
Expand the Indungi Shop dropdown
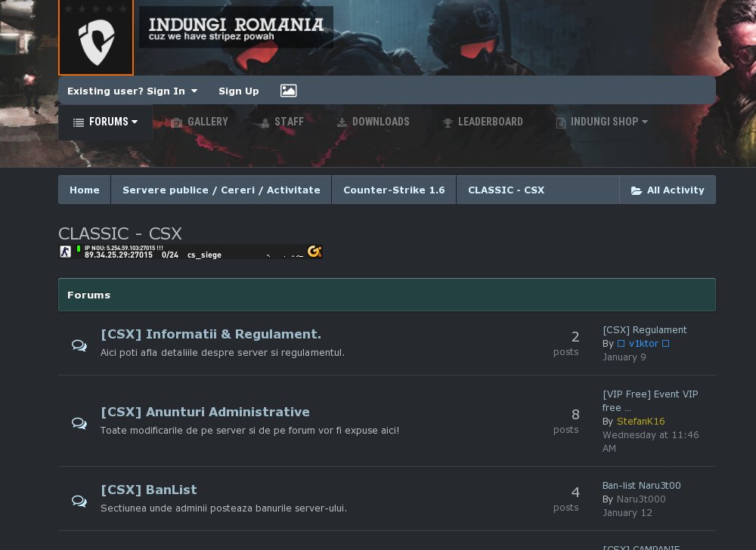pyautogui.click(x=645, y=122)
